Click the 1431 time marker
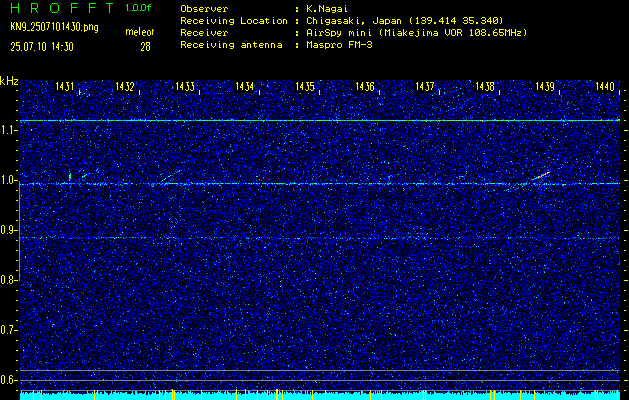The image size is (629, 400). (65, 86)
